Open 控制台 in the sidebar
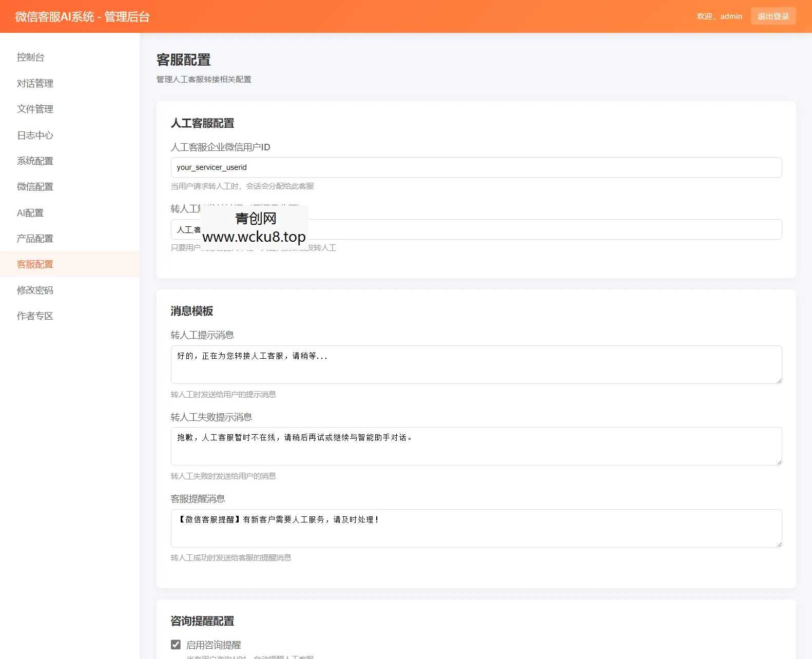Viewport: 812px width, 659px height. tap(70, 57)
